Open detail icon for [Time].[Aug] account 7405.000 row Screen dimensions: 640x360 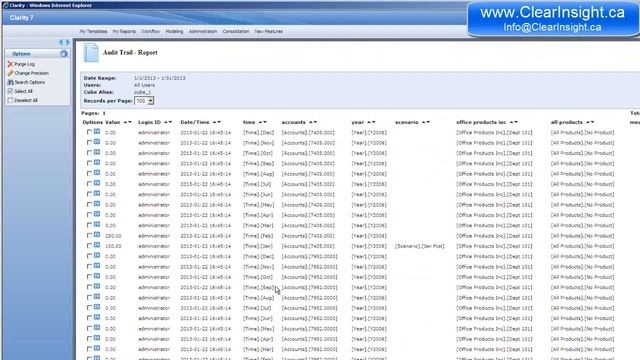(x=97, y=173)
